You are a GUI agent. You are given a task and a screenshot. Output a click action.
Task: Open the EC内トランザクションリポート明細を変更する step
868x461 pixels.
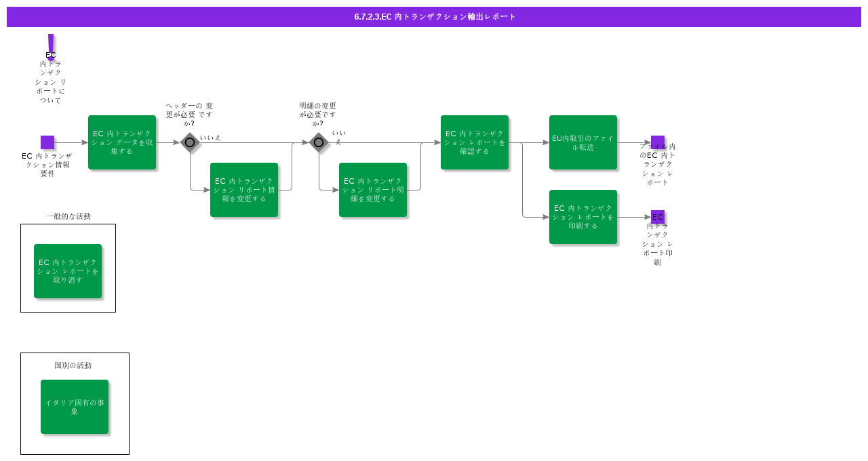click(373, 190)
